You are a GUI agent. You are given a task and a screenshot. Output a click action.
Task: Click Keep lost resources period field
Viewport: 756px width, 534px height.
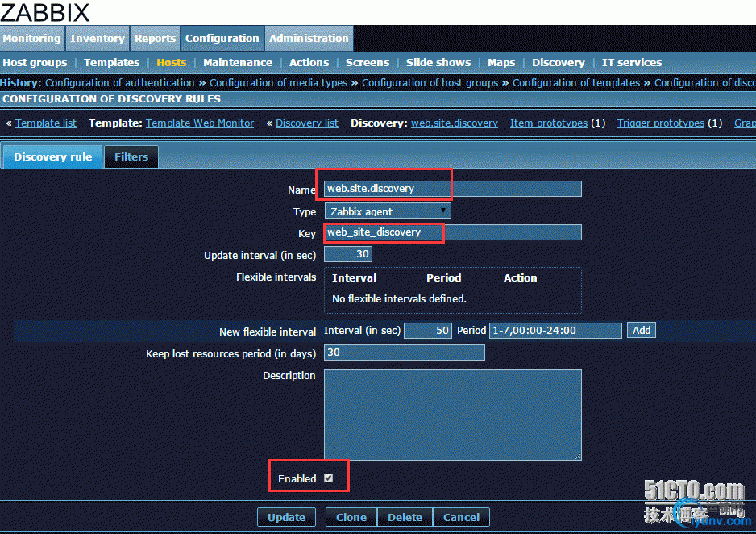[x=405, y=353]
